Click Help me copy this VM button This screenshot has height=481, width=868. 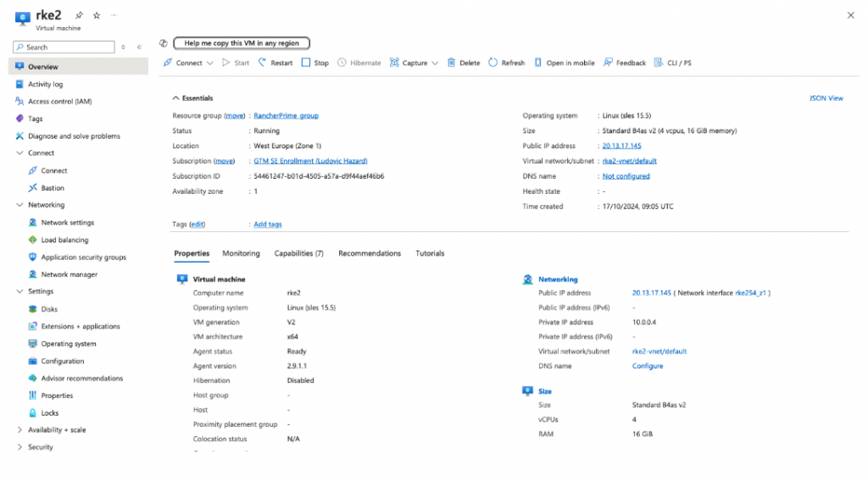click(x=242, y=43)
